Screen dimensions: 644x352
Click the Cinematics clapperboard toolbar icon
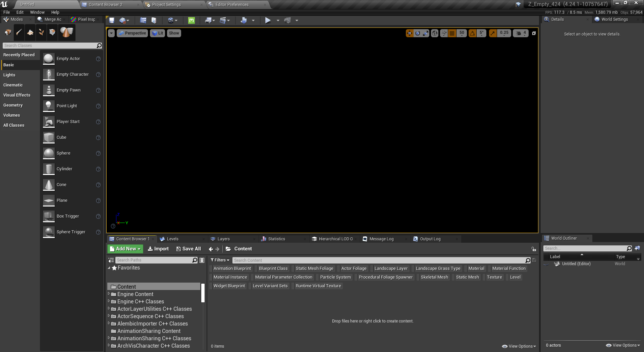click(223, 20)
